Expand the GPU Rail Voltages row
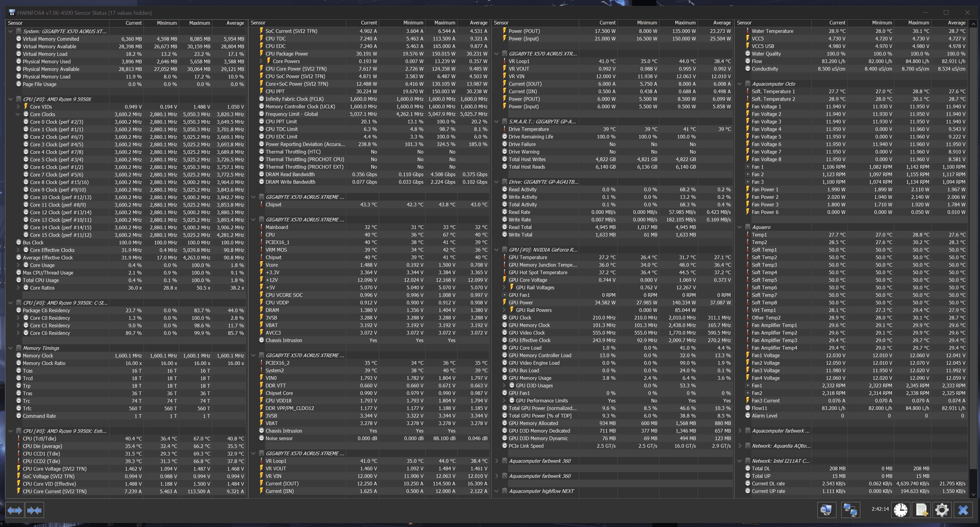 coord(504,288)
